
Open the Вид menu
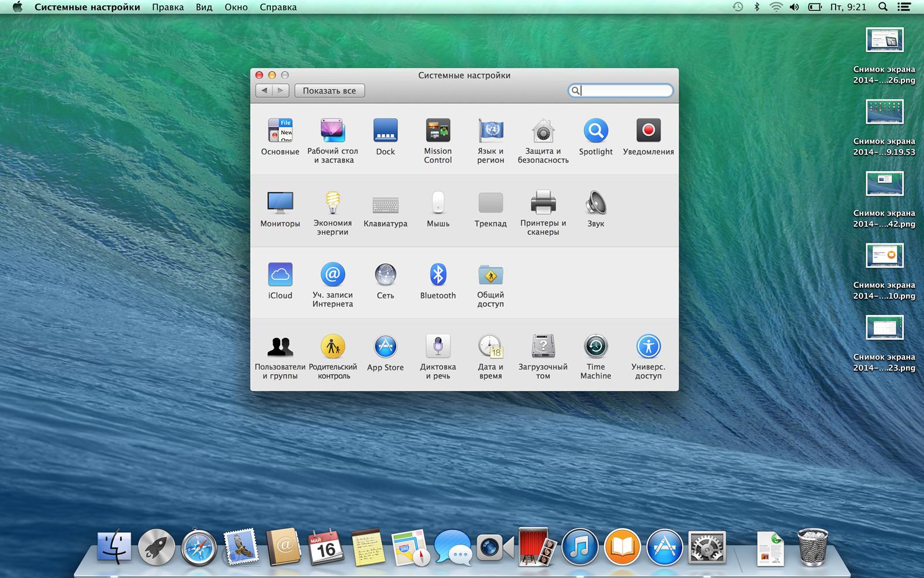pos(204,8)
